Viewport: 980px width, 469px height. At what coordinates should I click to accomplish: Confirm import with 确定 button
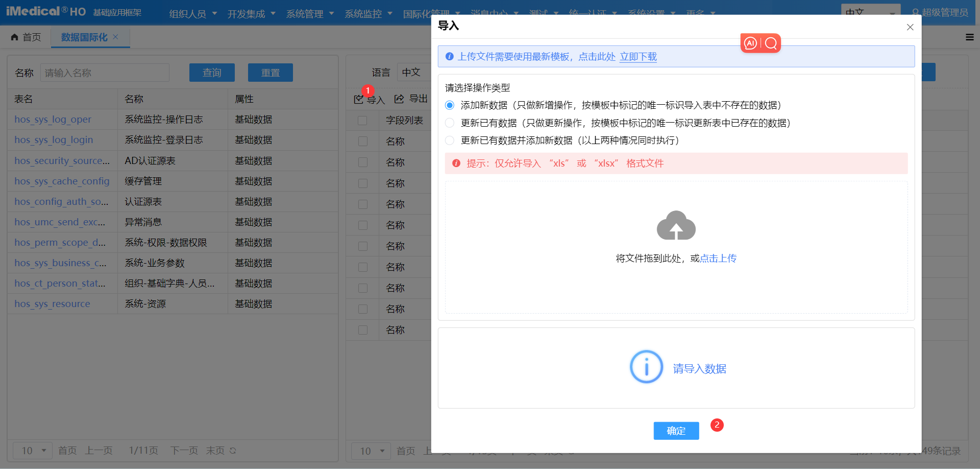pos(676,431)
